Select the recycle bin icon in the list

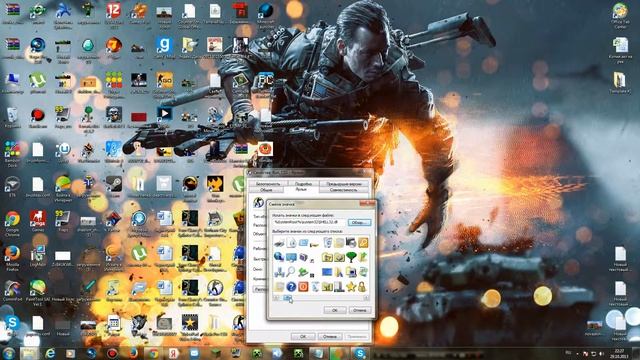327,243
